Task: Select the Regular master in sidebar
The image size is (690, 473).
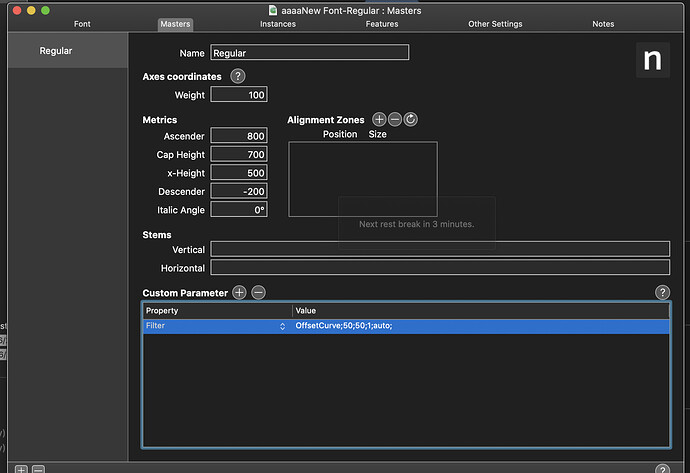Action: (68, 51)
